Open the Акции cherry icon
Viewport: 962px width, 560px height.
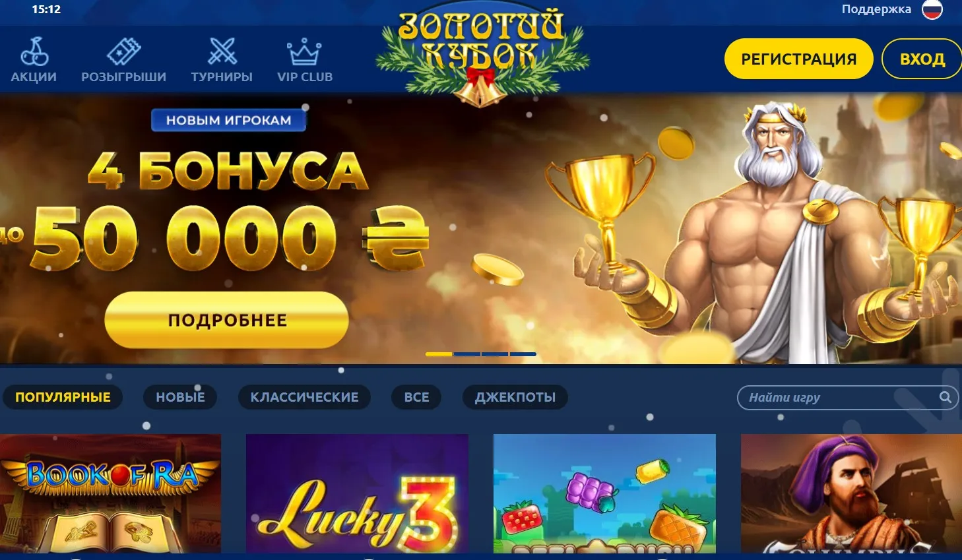click(x=34, y=51)
